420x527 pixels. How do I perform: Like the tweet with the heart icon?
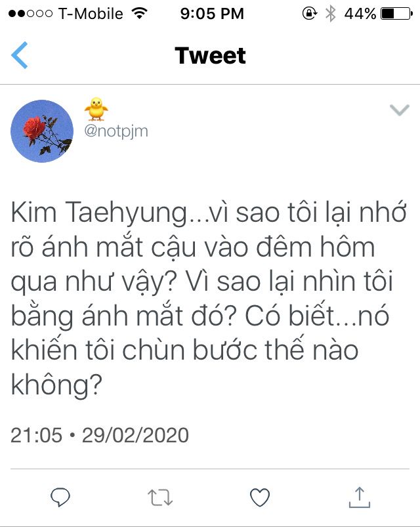click(x=260, y=497)
